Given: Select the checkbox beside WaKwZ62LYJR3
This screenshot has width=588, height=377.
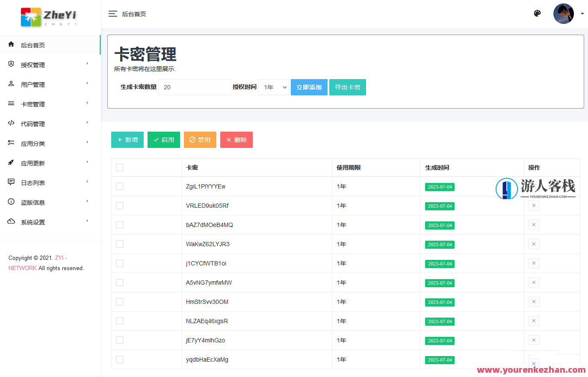Looking at the screenshot, I should click(120, 244).
